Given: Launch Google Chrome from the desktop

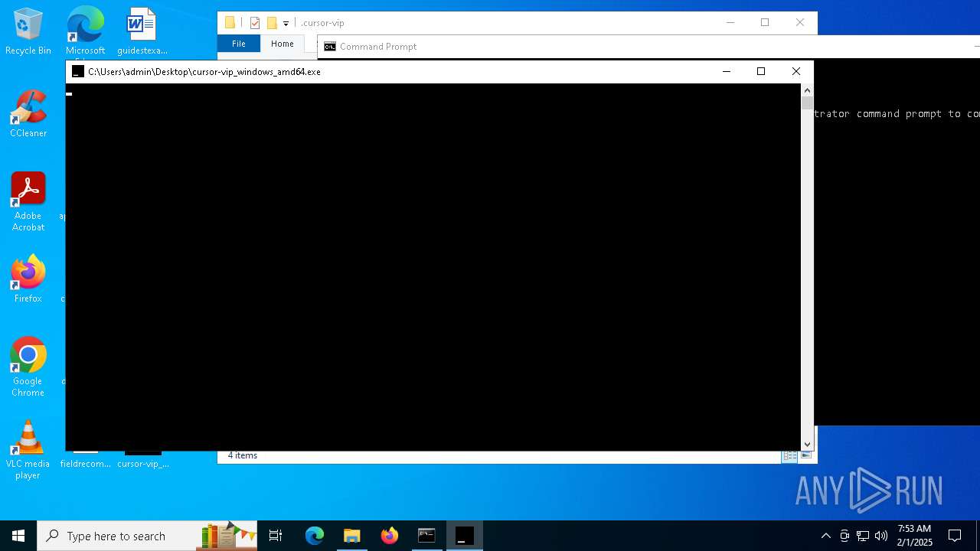Looking at the screenshot, I should coord(28,367).
